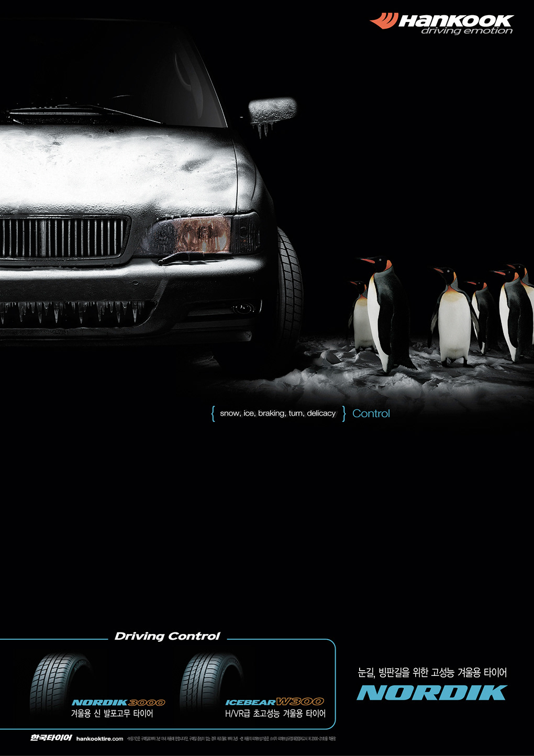
Task: Click the text 'snow, ice, braking, turn, delicacy'
Action: click(x=278, y=414)
